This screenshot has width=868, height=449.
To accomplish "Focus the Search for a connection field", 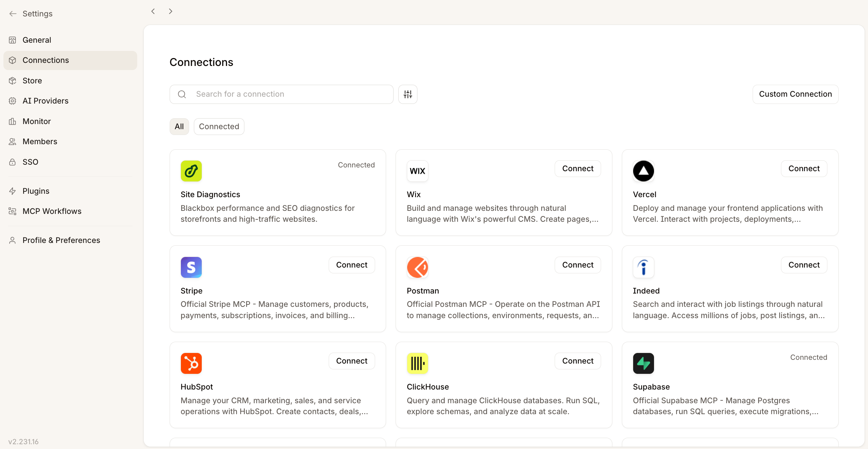I will [282, 94].
